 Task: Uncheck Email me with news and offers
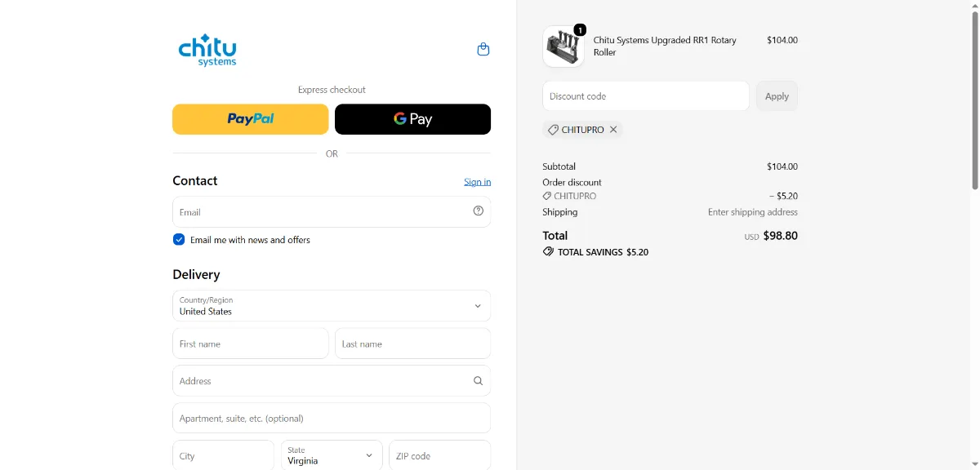(x=179, y=239)
